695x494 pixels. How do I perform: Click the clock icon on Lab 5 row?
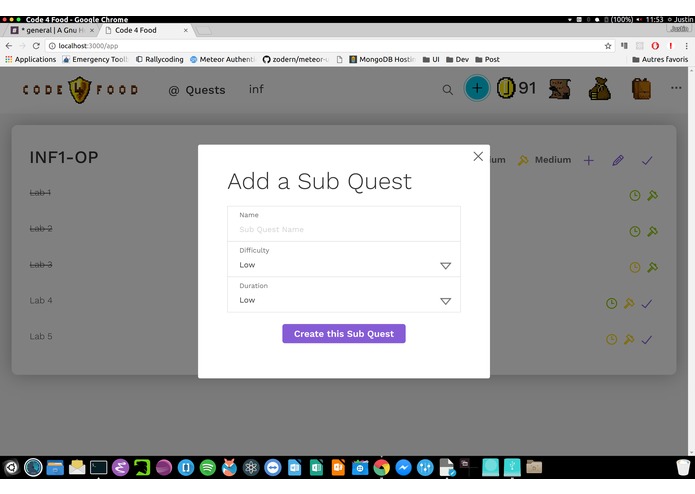click(x=611, y=339)
